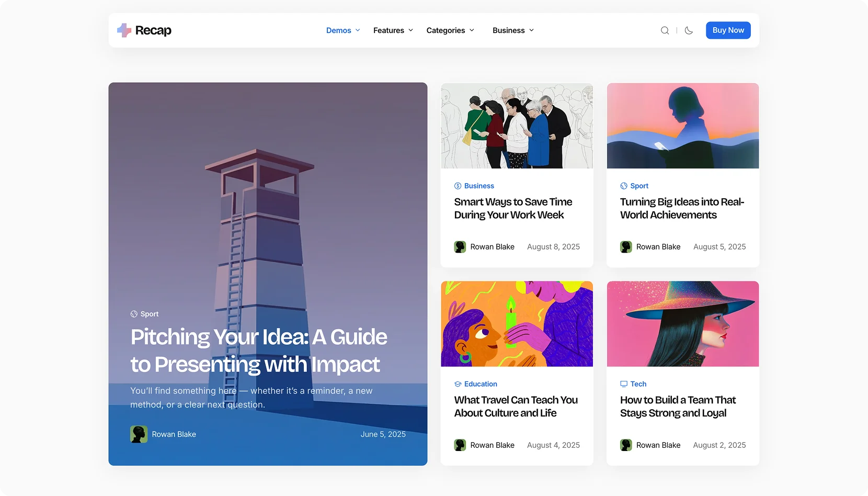
Task: Toggle dark mode with moon icon
Action: point(689,30)
